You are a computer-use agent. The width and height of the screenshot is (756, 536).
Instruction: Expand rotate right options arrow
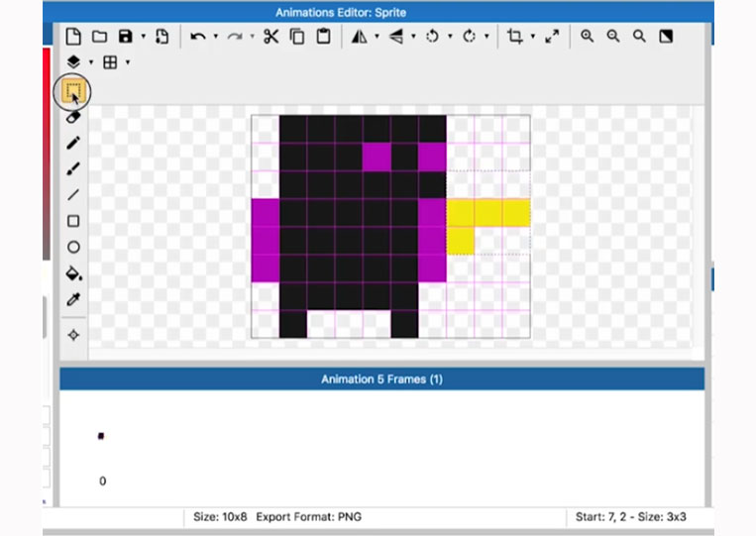pos(486,36)
